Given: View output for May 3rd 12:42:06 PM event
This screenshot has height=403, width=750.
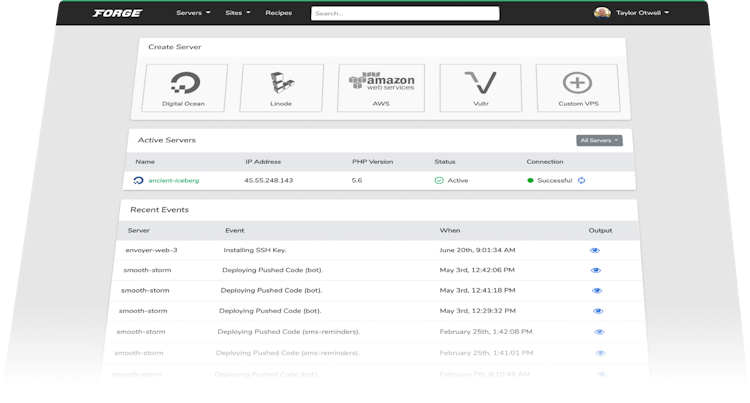Looking at the screenshot, I should (x=596, y=271).
